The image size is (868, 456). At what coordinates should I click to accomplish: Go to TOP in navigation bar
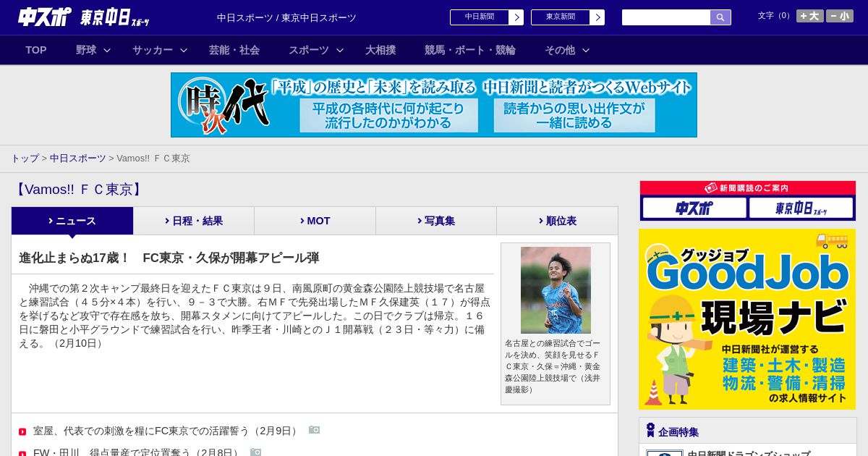[x=36, y=50]
